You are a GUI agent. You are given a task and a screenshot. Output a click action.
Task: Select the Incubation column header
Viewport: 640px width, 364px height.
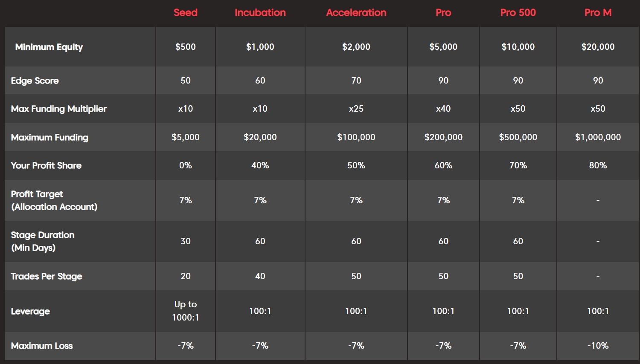tap(260, 13)
